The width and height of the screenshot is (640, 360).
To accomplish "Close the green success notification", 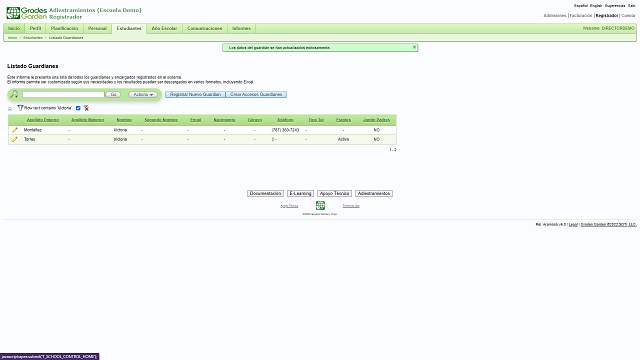I will coord(414,47).
